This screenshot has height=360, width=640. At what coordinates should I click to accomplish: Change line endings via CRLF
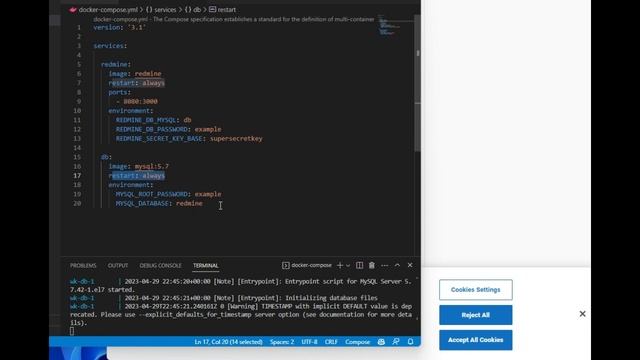331,342
